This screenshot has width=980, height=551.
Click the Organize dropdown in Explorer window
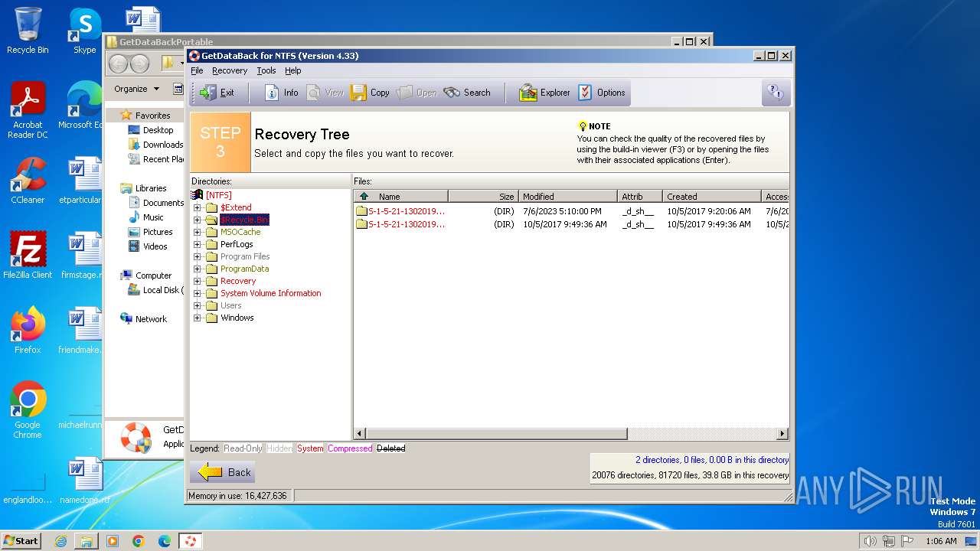click(x=136, y=89)
